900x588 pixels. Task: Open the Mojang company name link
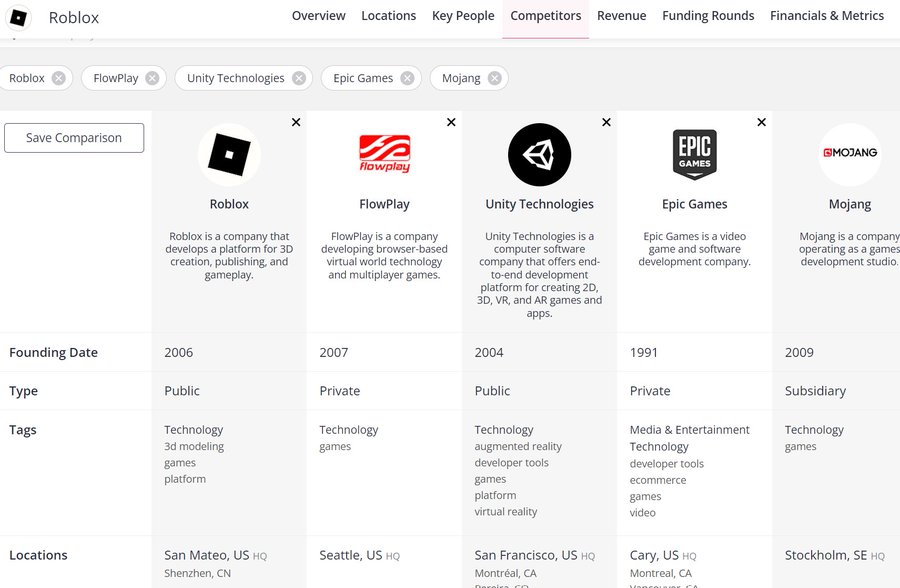click(850, 204)
